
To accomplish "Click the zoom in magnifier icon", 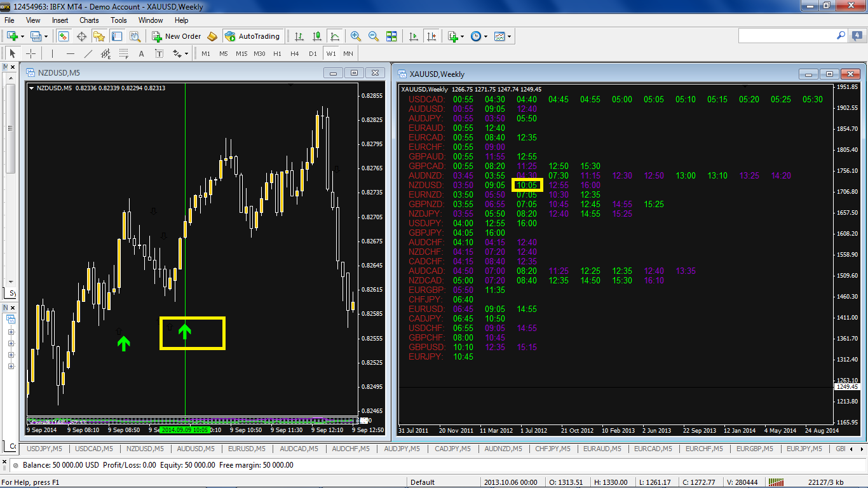I will [355, 37].
